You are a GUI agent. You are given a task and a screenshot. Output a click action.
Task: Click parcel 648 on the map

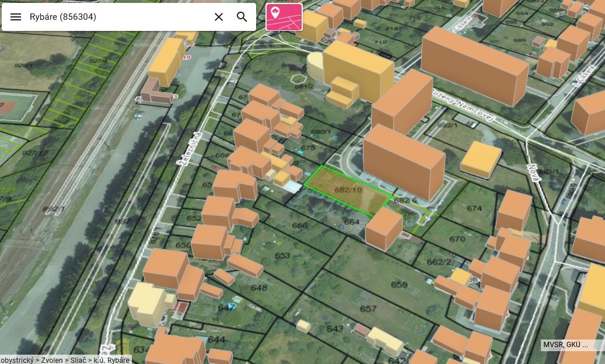(x=259, y=288)
